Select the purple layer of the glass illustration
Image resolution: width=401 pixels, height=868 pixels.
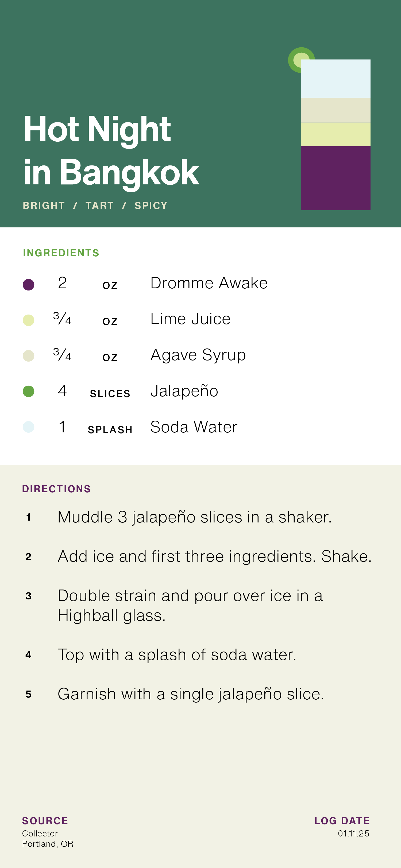[x=335, y=178]
